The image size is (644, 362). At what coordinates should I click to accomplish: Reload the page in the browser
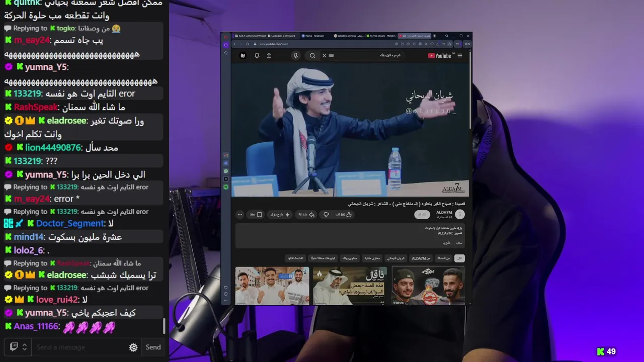[x=248, y=44]
